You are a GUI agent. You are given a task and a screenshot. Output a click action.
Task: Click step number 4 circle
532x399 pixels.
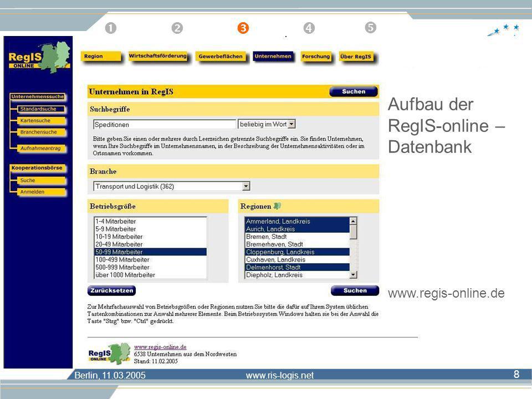pyautogui.click(x=309, y=28)
